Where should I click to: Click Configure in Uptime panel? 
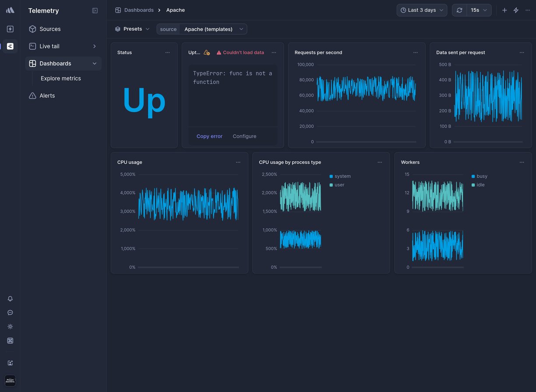coord(244,136)
